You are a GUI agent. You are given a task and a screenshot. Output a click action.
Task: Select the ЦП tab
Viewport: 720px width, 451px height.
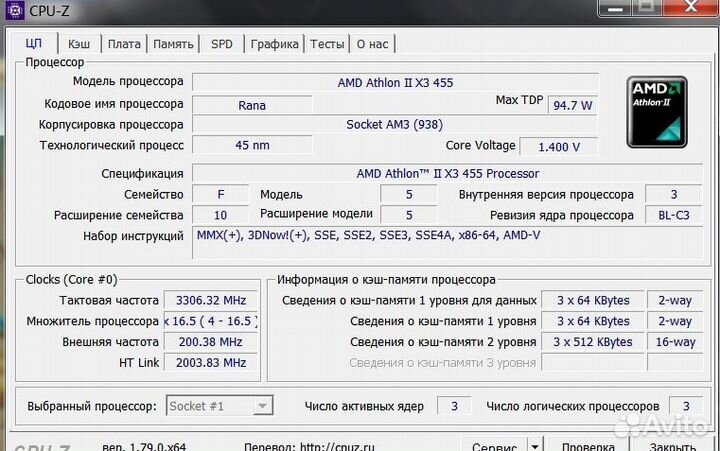click(34, 43)
